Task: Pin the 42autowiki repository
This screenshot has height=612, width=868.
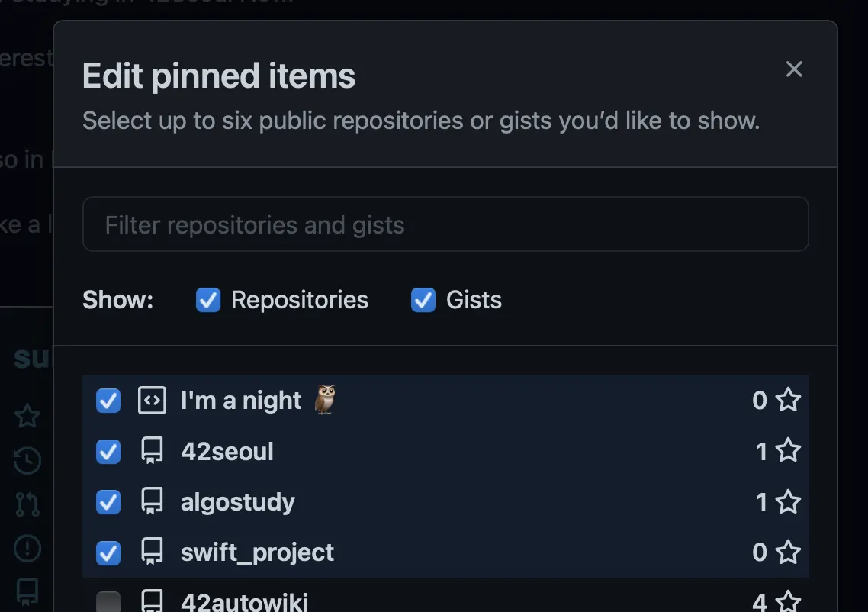Action: coord(108,602)
